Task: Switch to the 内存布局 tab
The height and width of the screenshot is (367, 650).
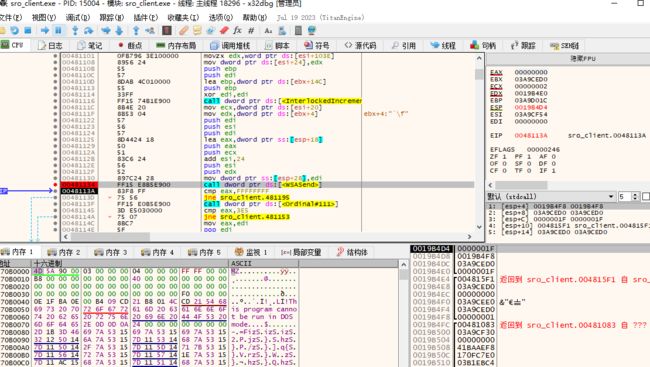Action: (x=176, y=45)
